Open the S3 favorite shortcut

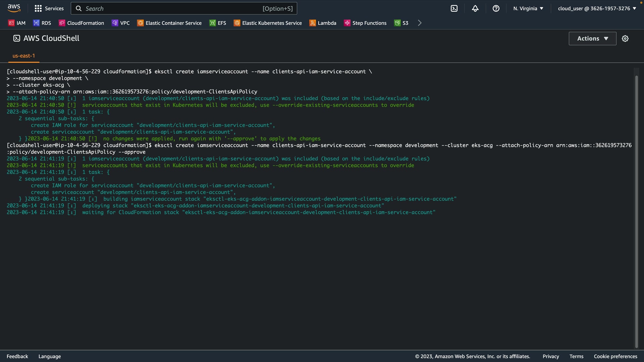[401, 23]
